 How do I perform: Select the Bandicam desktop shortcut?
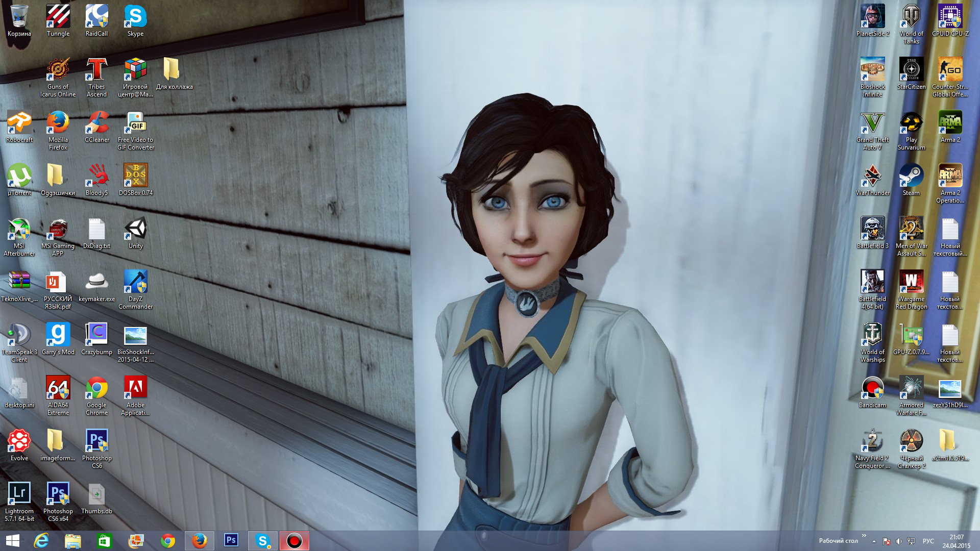pyautogui.click(x=872, y=392)
